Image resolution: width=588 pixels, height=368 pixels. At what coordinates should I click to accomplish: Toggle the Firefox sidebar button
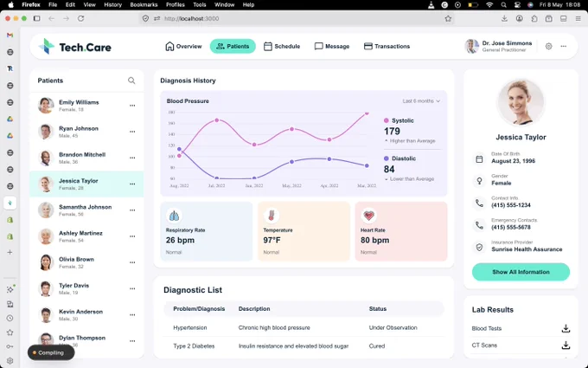tap(36, 18)
